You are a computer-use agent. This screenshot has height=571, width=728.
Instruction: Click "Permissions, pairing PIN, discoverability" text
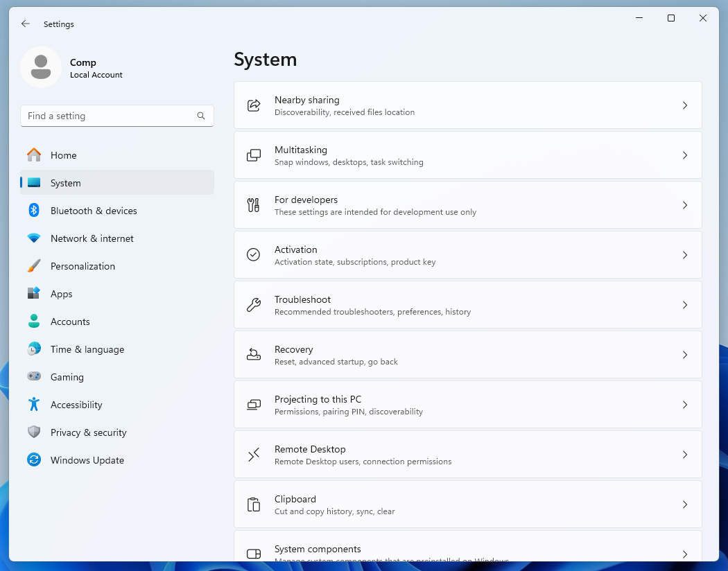pos(349,412)
